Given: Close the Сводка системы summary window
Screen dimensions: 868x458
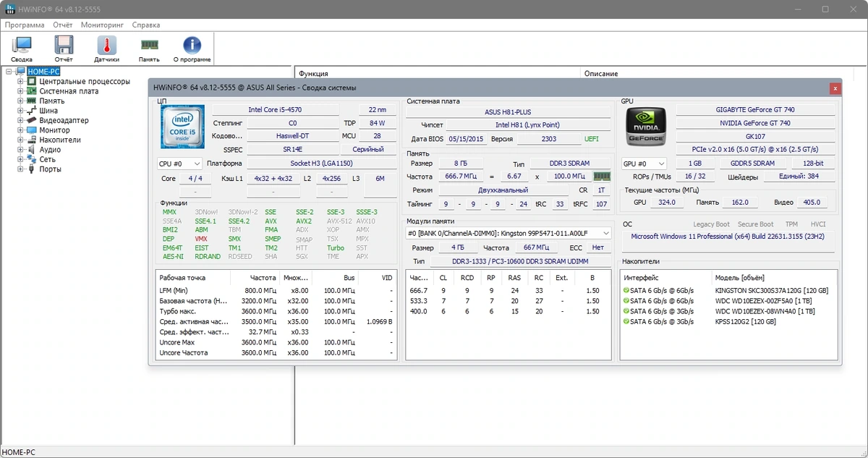Looking at the screenshot, I should tap(835, 88).
